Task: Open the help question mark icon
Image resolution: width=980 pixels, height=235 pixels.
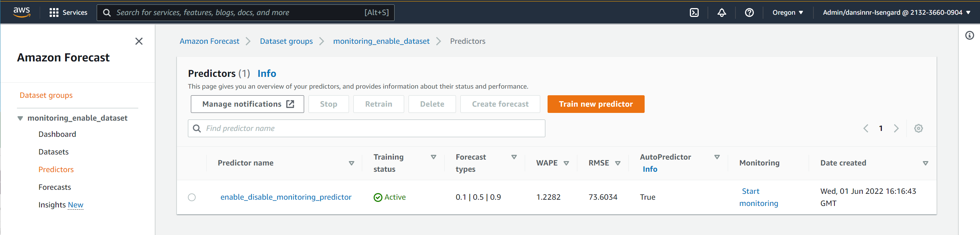Action: [749, 13]
